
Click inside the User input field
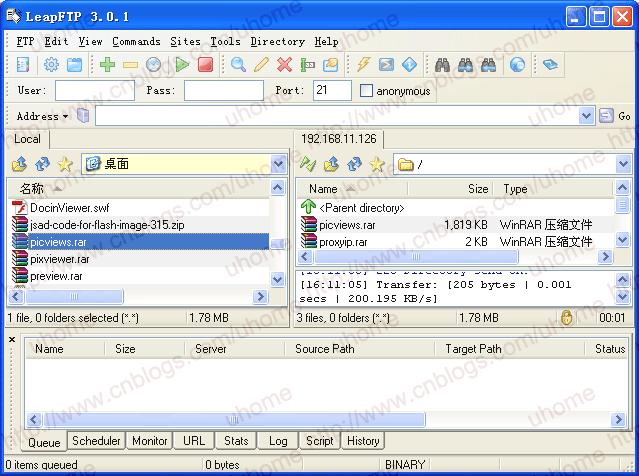[x=95, y=90]
